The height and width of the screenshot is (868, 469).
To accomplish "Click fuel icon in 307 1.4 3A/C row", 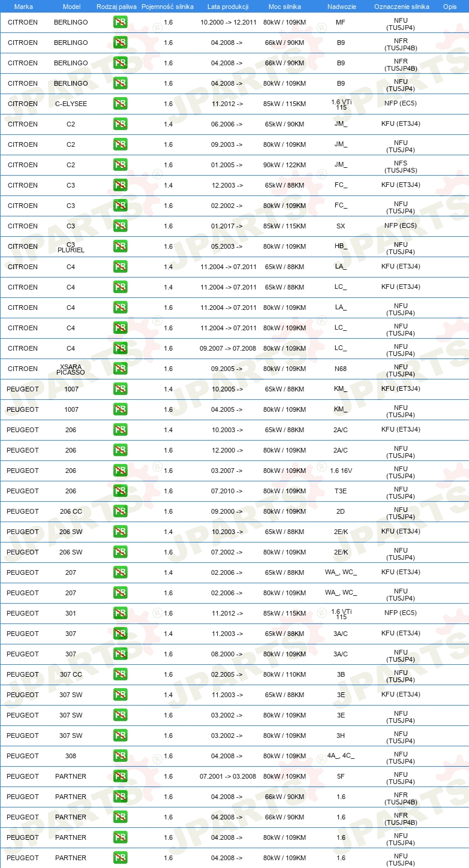I will (120, 634).
